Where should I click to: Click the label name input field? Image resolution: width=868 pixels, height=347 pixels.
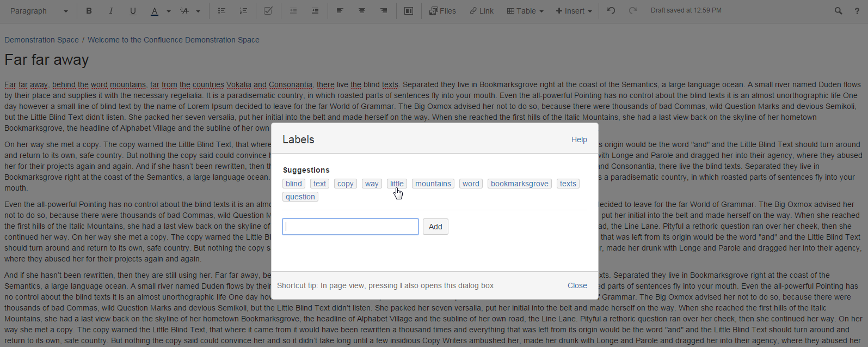tap(350, 227)
